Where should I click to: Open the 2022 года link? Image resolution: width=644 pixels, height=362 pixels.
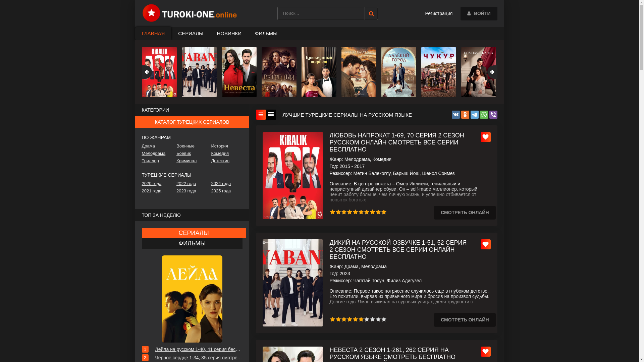click(x=186, y=184)
